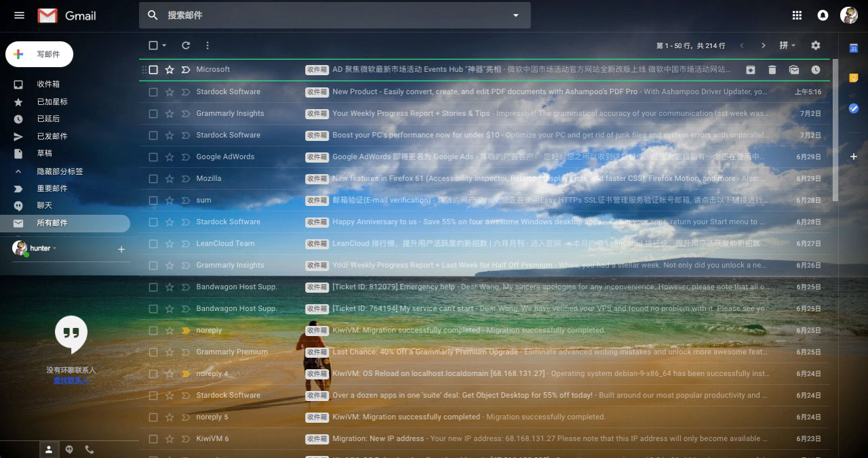This screenshot has width=868, height=458.
Task: Open Google Calendar in the side panel
Action: click(x=854, y=48)
